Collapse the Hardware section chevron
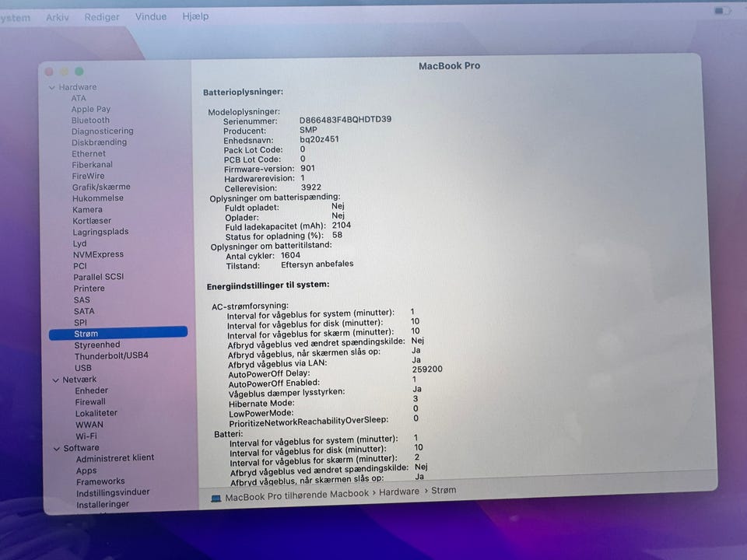 [52, 88]
